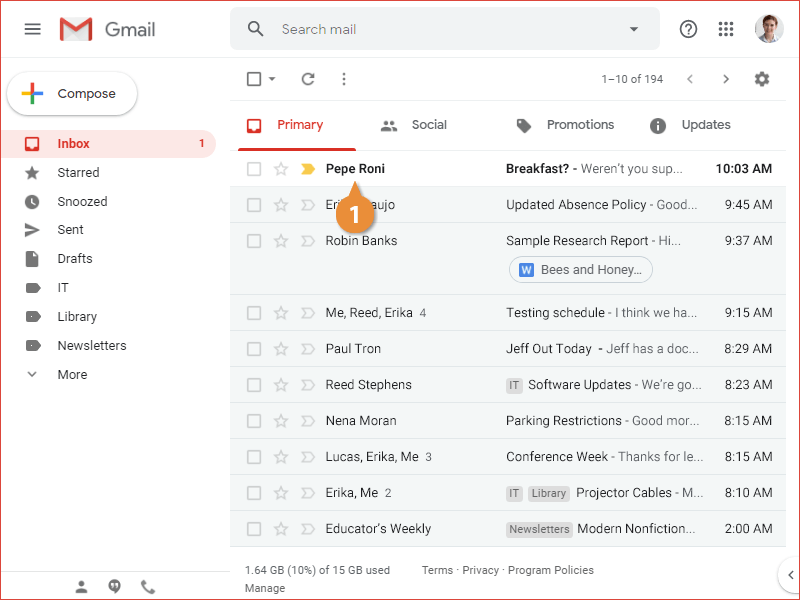800x600 pixels.
Task: Star the email from Robin Banks
Action: 280,240
